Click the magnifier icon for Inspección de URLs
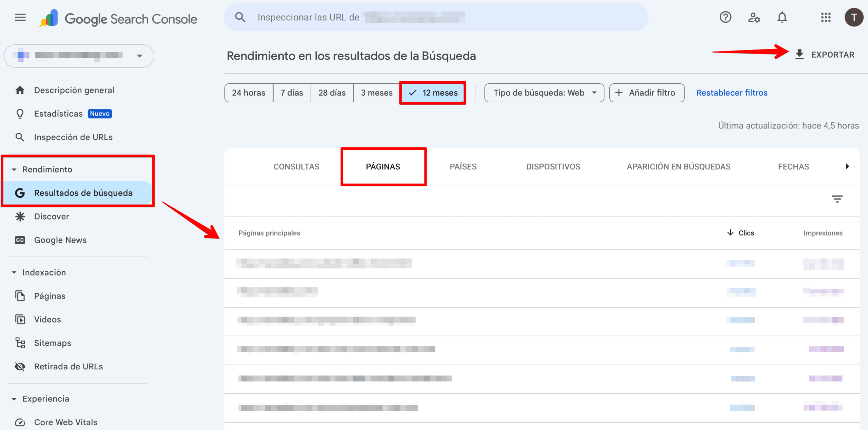 (20, 137)
